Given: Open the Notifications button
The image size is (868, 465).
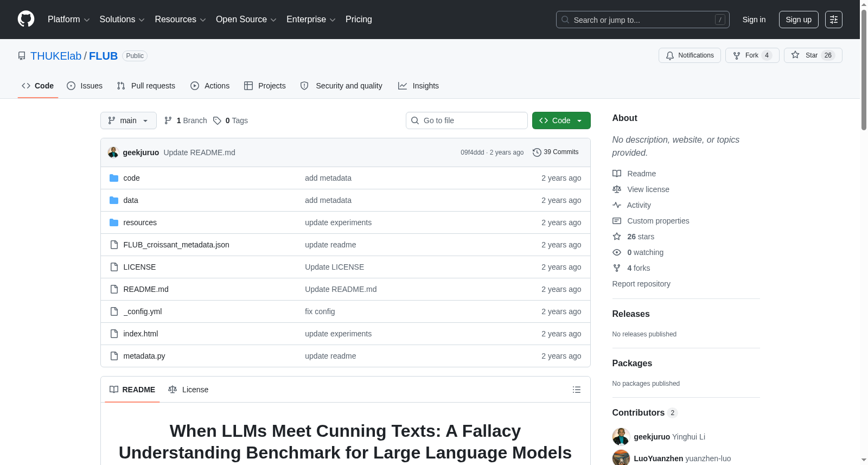Looking at the screenshot, I should point(690,55).
